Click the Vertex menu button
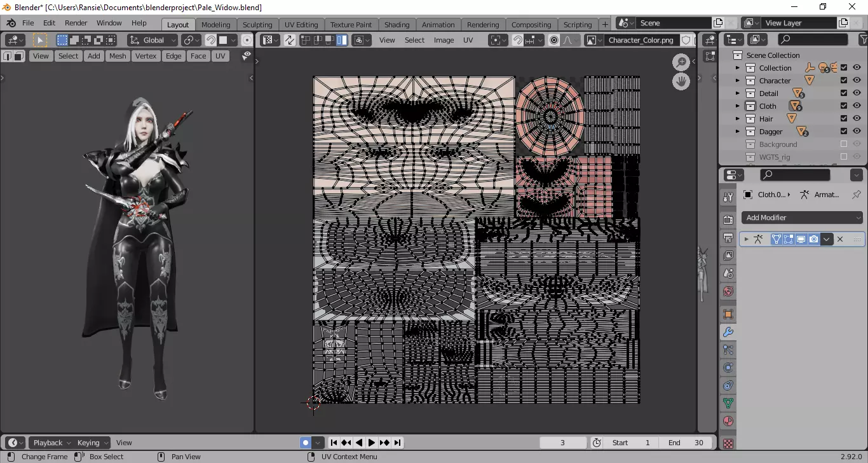Screen dimensions: 868x463 point(146,56)
